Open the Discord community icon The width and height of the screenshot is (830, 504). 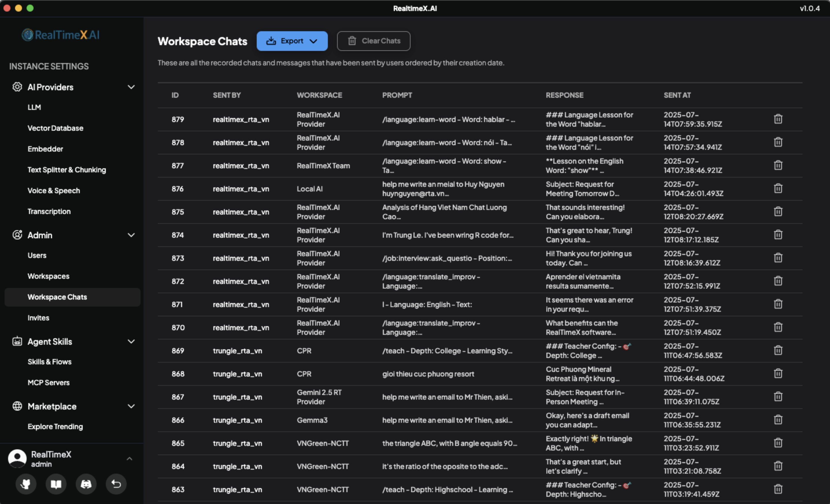pyautogui.click(x=86, y=484)
